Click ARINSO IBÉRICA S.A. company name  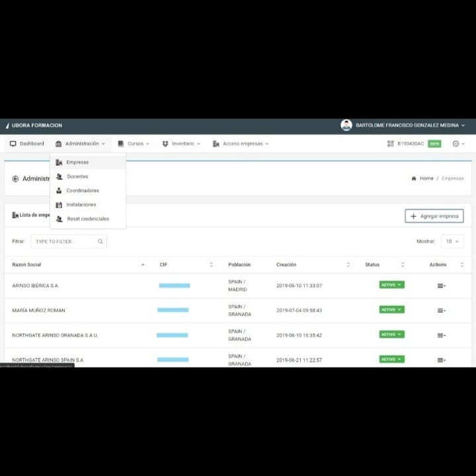[36, 286]
